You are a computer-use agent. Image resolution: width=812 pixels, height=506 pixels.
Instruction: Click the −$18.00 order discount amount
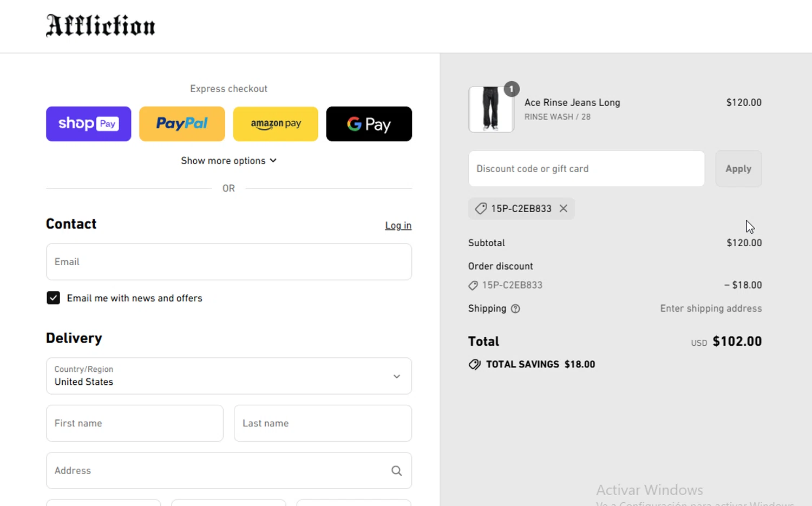(743, 285)
